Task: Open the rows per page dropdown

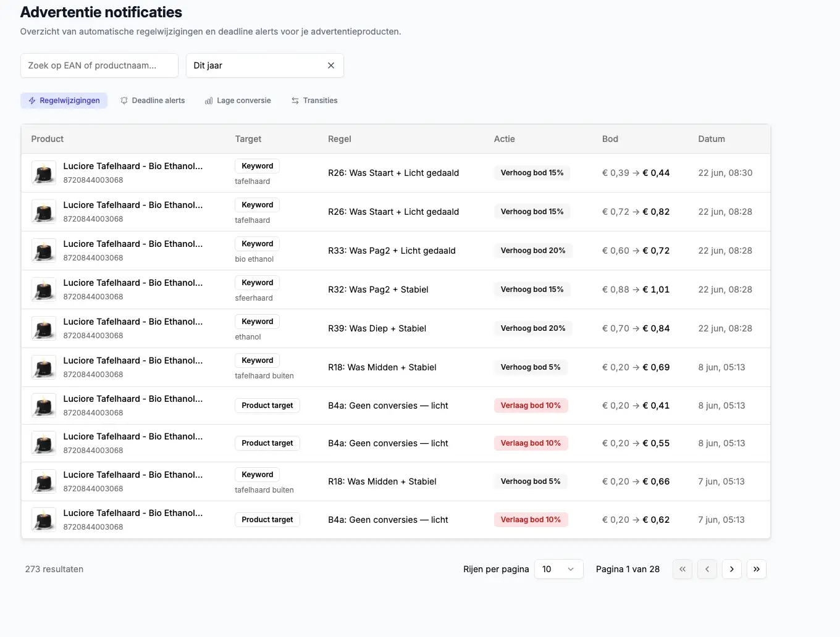Action: click(558, 569)
